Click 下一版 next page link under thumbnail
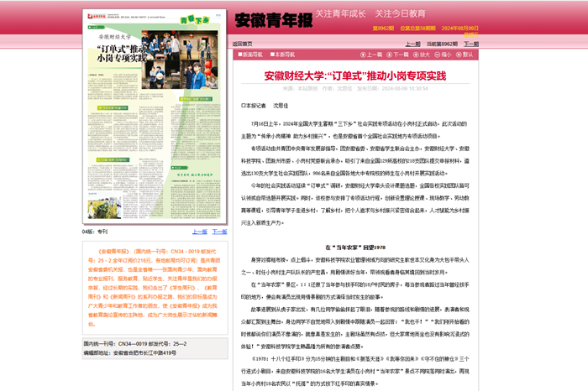 click(x=219, y=232)
